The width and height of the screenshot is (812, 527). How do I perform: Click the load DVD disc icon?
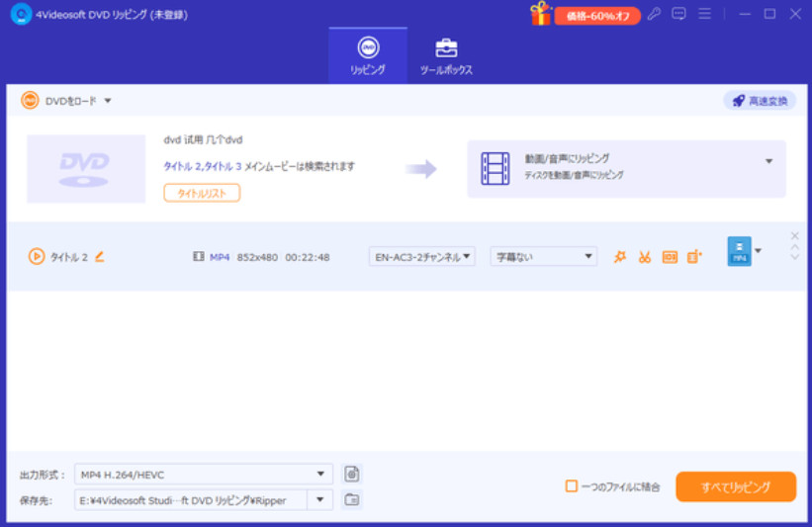(x=30, y=101)
